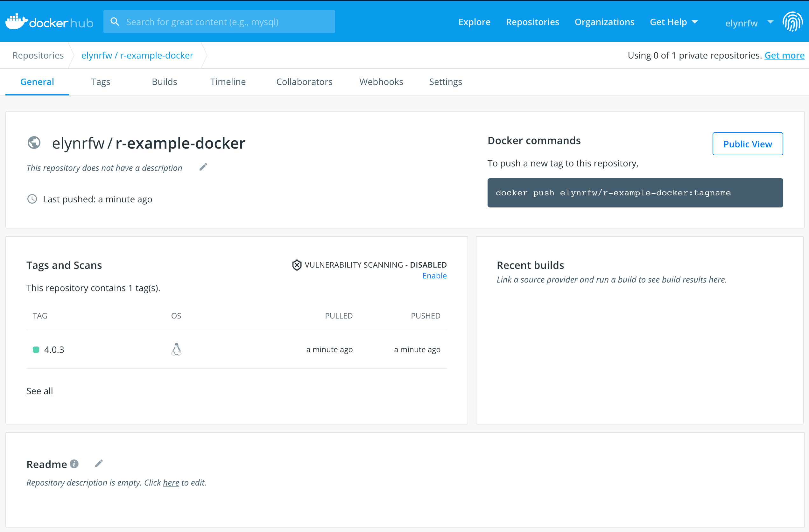Click the PUSHED column header

426,316
